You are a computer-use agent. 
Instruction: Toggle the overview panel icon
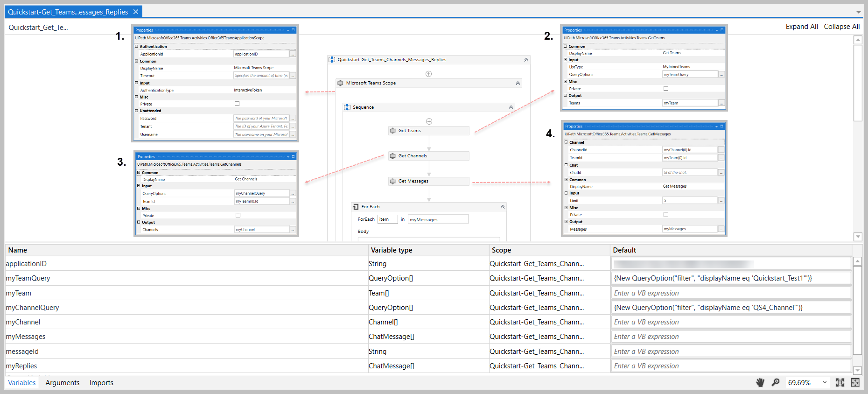pyautogui.click(x=855, y=382)
